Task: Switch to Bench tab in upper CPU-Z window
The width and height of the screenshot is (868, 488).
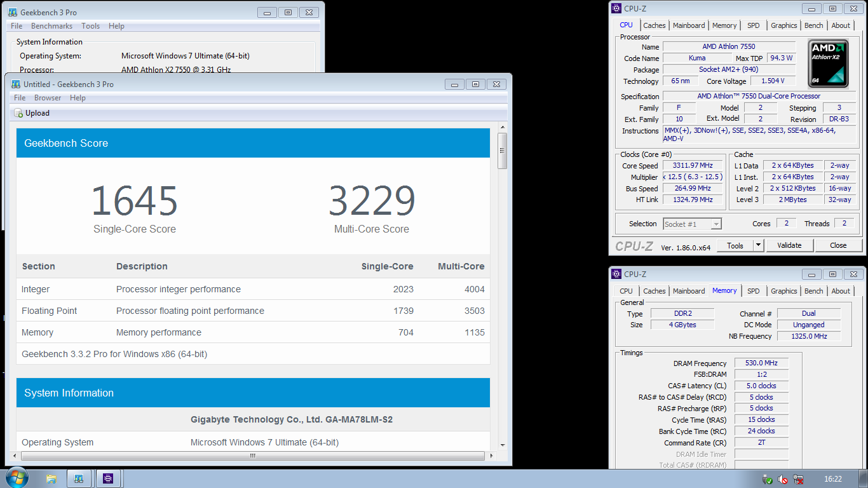Action: coord(813,25)
